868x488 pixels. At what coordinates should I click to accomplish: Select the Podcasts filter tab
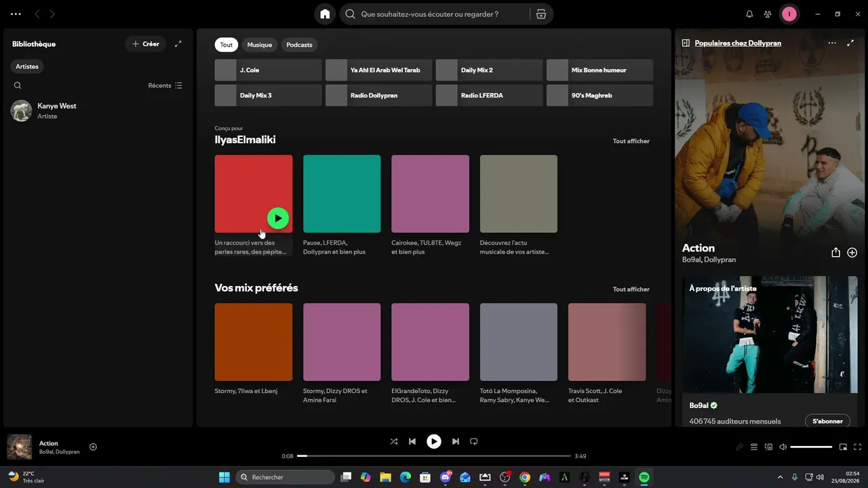point(299,45)
